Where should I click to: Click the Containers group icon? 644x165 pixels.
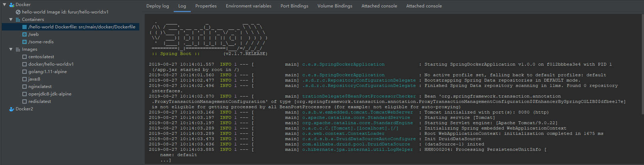18,20
